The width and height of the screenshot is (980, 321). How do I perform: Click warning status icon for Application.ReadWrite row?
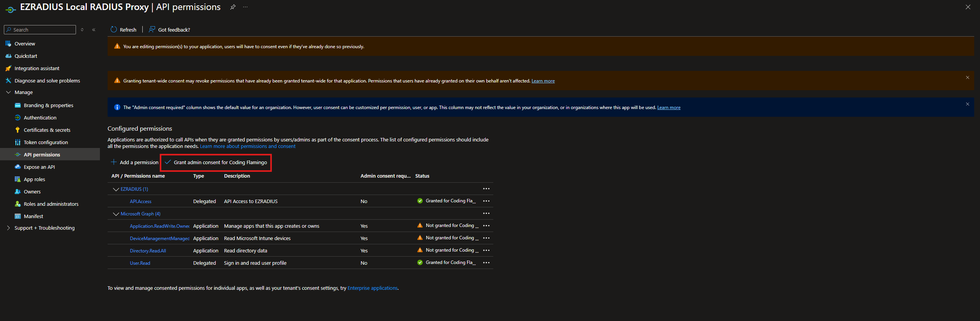[x=420, y=225]
